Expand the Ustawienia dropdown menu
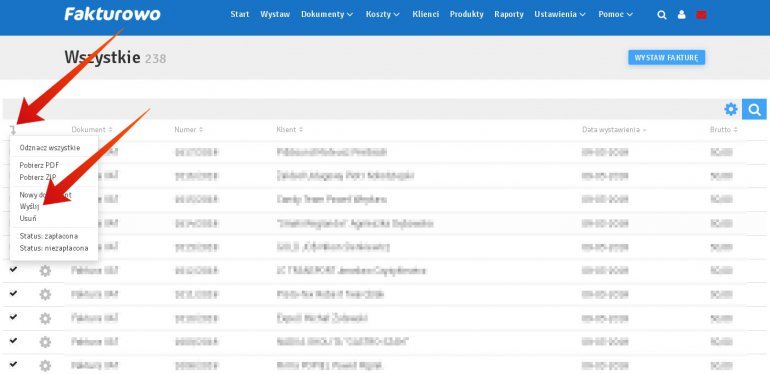770x374 pixels. point(560,14)
